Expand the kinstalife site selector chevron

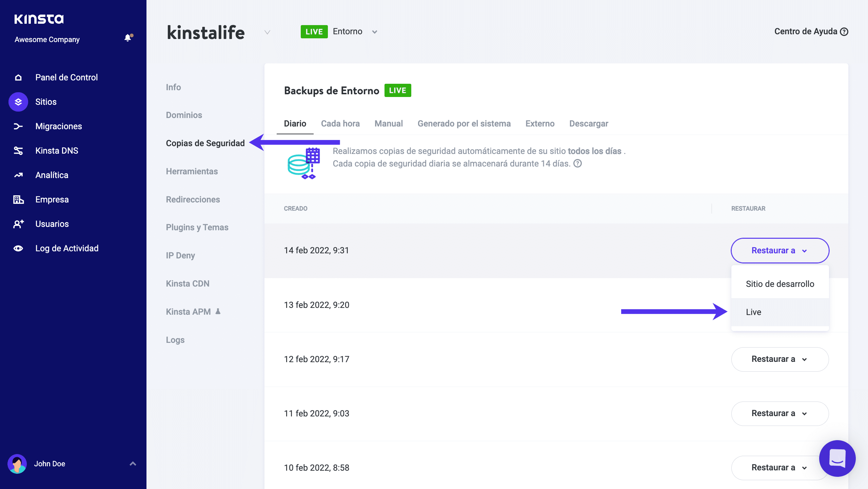click(x=267, y=32)
